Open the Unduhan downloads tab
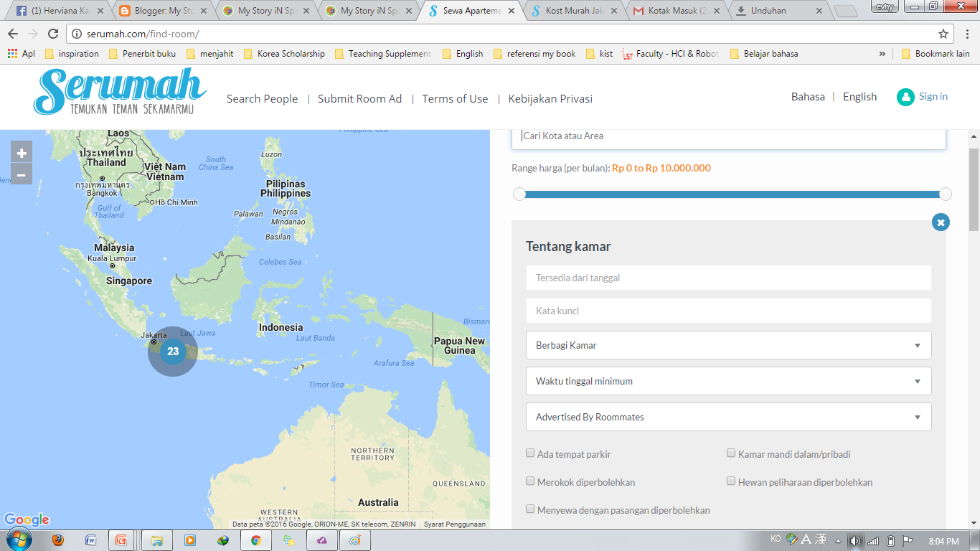Image resolution: width=980 pixels, height=551 pixels. coord(779,11)
